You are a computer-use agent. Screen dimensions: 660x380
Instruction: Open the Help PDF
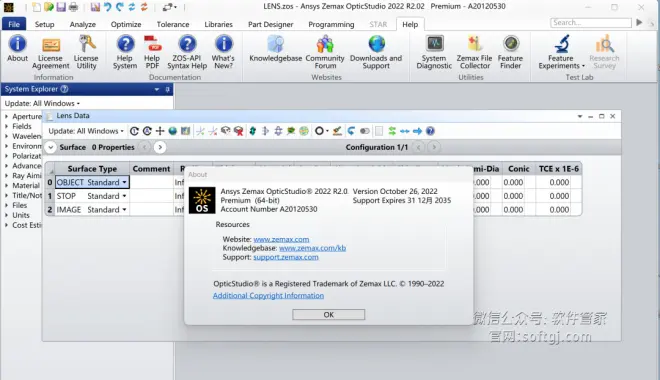pos(152,52)
